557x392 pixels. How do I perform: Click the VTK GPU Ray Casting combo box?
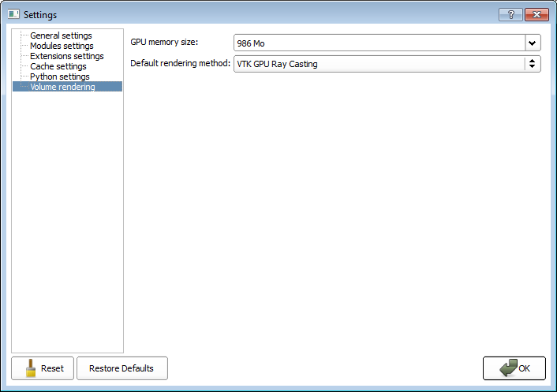coord(379,64)
